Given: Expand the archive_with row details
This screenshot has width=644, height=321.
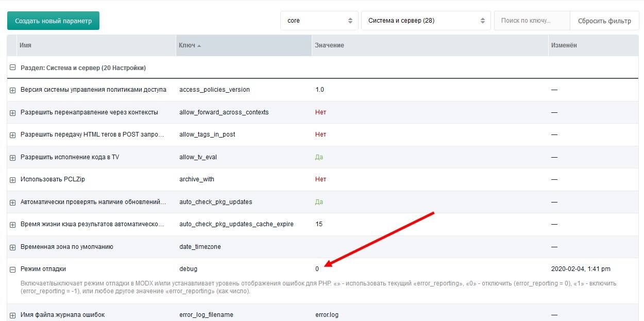Looking at the screenshot, I should [13, 180].
